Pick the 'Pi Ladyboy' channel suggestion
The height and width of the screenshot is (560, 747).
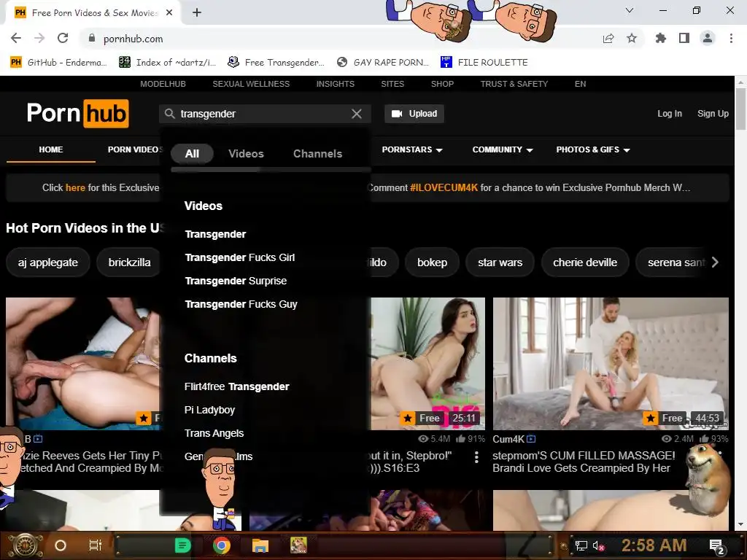(209, 410)
